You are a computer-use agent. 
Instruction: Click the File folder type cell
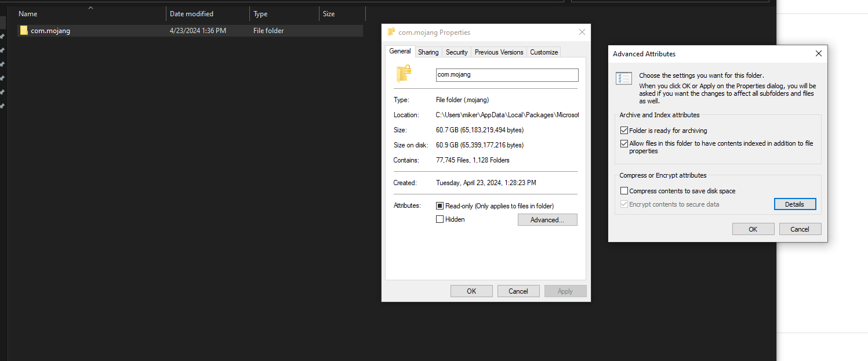[268, 31]
